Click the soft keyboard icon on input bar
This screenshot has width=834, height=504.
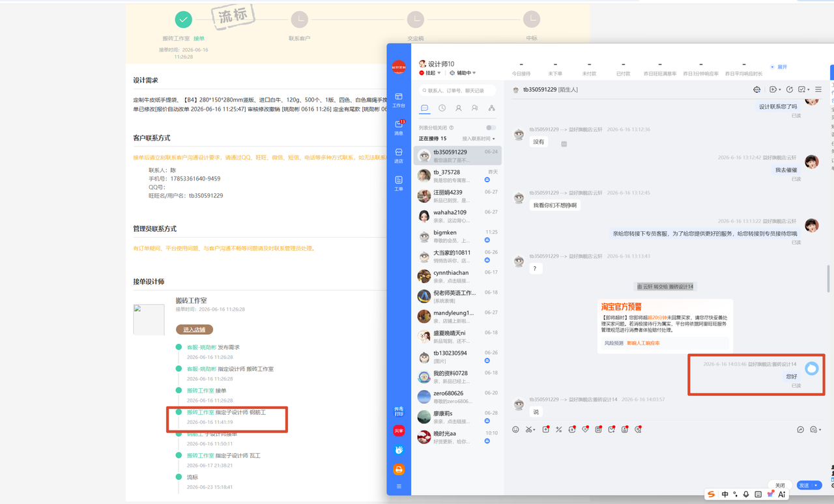[758, 495]
